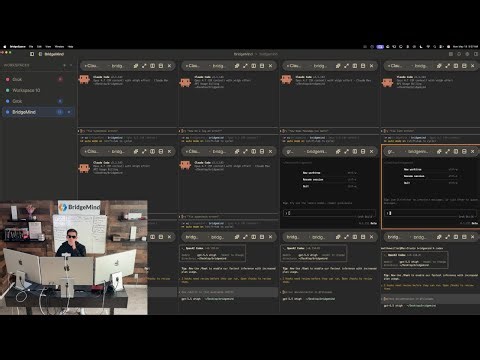This screenshot has height=360, width=480.
Task: Split vertically the second top-row Claude pane
Action: coord(254,66)
